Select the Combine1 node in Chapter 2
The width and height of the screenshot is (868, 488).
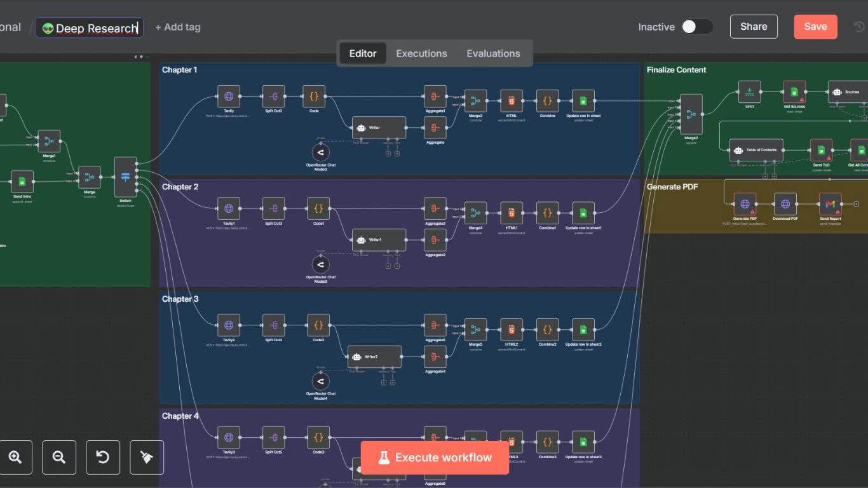(548, 213)
